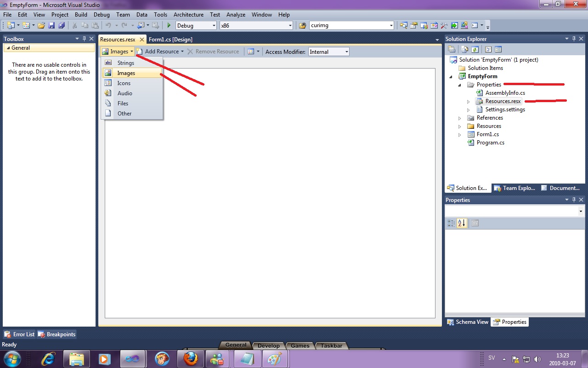Toggle Alphabetical sort in Properties panel
The image size is (588, 368).
(462, 223)
